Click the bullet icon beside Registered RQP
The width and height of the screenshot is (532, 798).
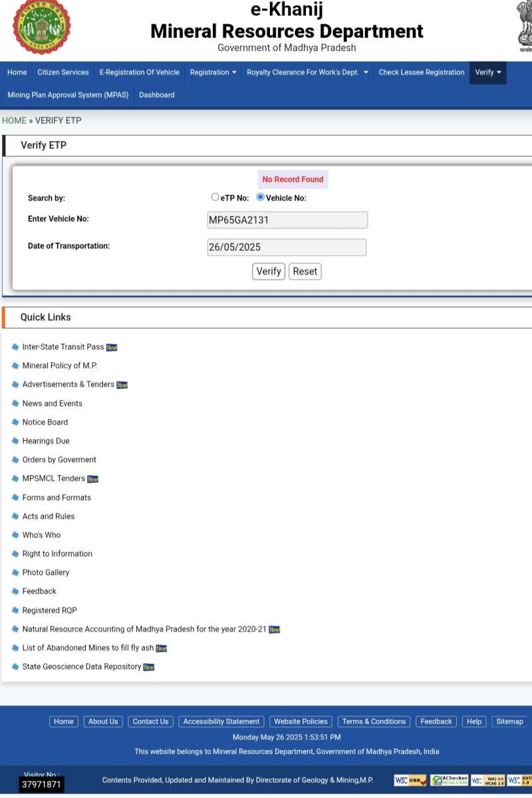point(15,610)
